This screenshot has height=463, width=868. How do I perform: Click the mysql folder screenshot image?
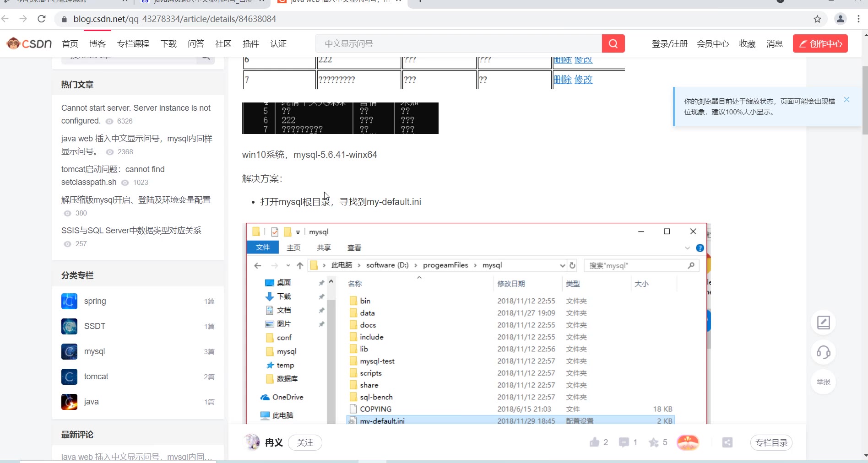tap(477, 323)
